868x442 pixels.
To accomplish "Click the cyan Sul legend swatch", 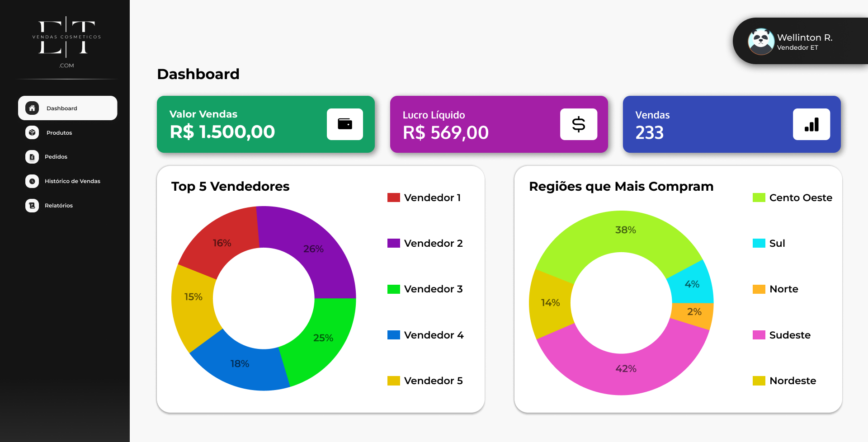I will [x=759, y=243].
